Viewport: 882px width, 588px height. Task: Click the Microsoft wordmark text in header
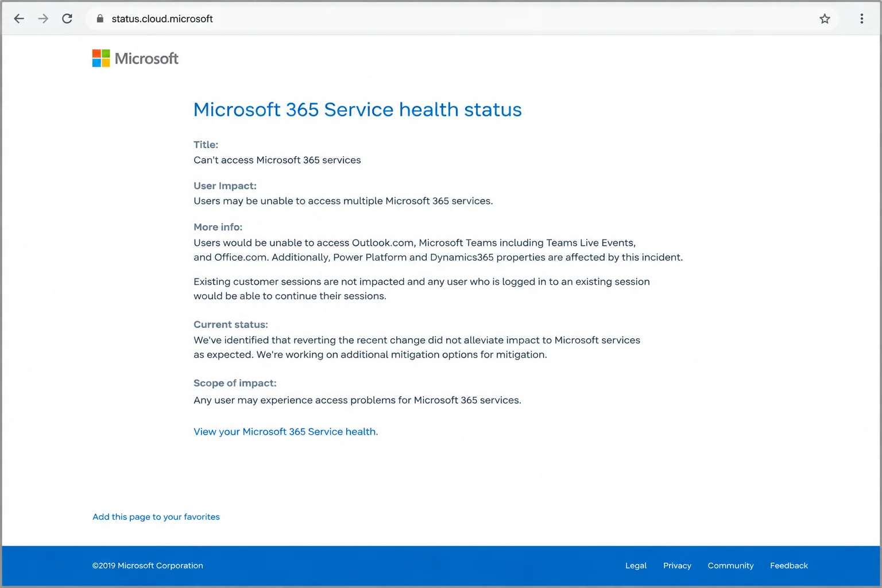[146, 59]
